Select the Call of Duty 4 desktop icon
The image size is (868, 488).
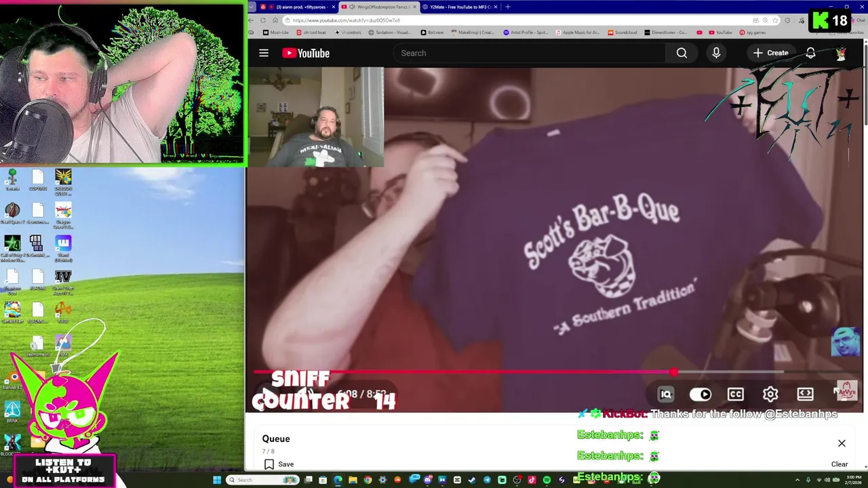click(12, 248)
